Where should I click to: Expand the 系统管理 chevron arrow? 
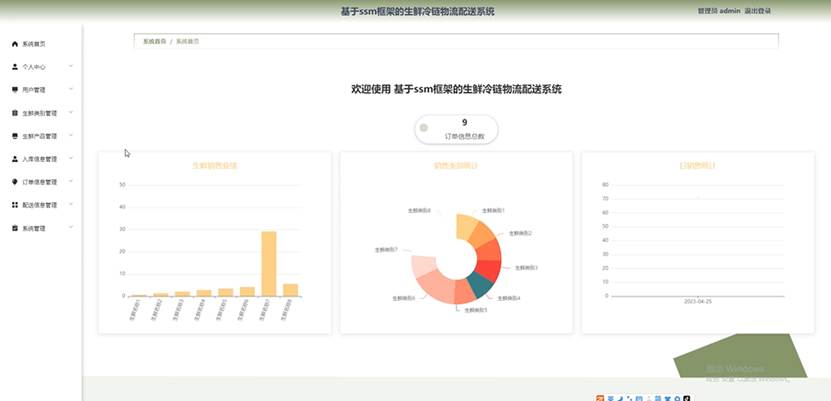(x=71, y=227)
